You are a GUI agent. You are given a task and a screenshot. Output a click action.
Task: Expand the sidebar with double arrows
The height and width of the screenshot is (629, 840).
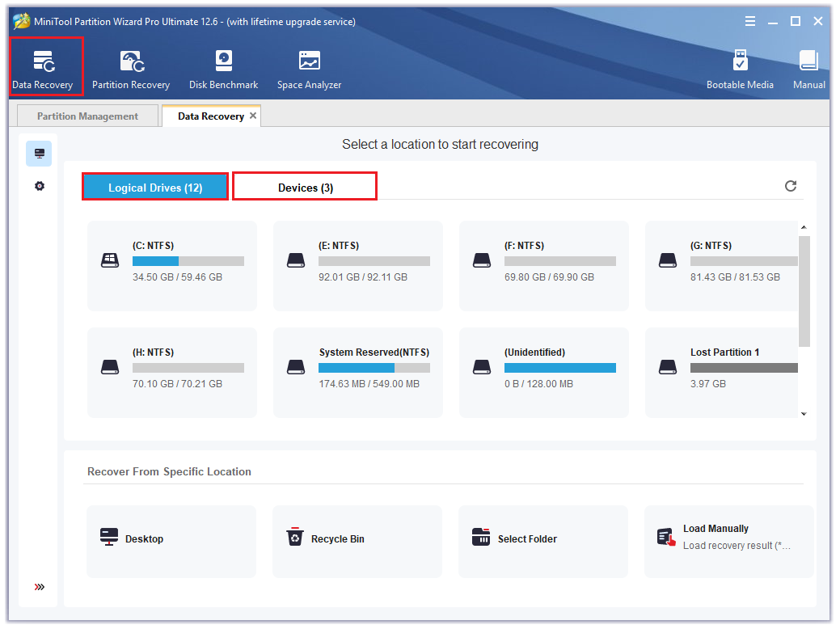tap(39, 587)
